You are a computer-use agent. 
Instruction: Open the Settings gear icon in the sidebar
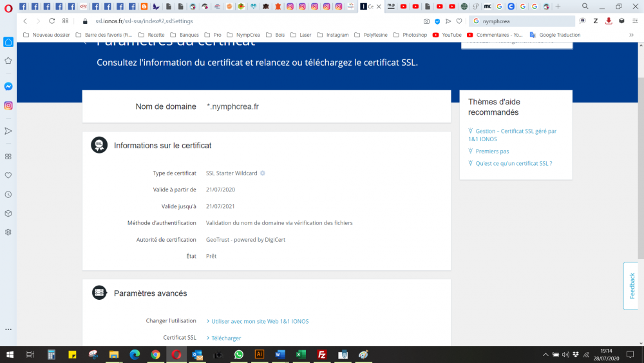coord(8,232)
